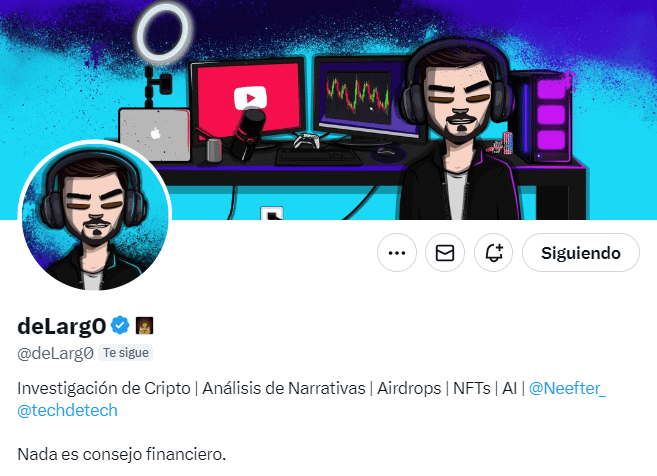Click the YouTube play logo in the banner
This screenshot has height=476, width=657.
[250, 98]
